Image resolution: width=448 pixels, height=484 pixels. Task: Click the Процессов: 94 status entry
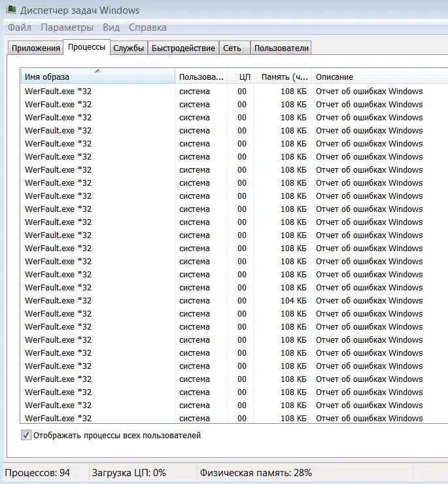(37, 473)
